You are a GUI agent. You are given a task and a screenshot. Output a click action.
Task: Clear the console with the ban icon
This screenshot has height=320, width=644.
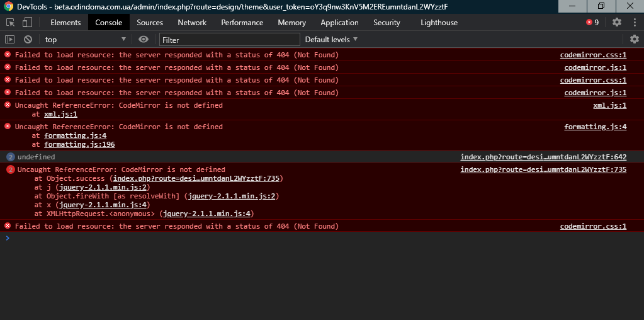click(x=28, y=40)
